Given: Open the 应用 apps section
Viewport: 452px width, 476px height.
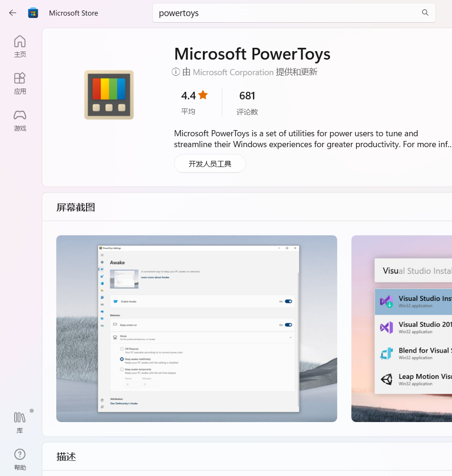Looking at the screenshot, I should [20, 83].
